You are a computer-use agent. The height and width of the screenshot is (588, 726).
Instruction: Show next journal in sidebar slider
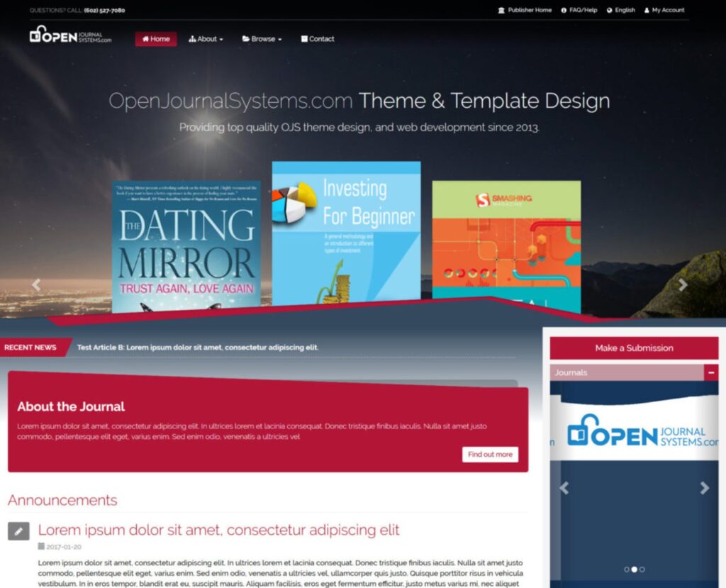tap(704, 488)
